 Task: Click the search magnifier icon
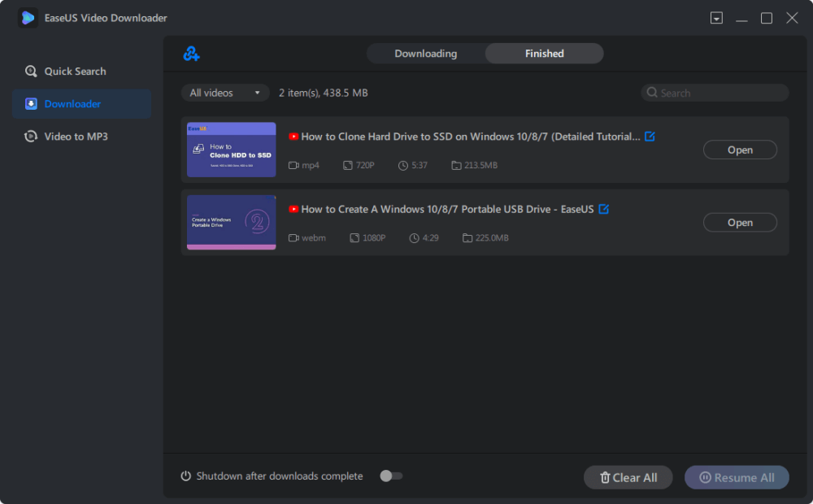tap(652, 93)
